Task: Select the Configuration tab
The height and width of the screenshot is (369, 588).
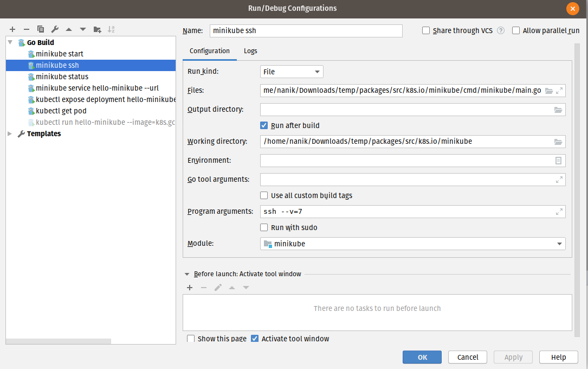Action: point(210,51)
